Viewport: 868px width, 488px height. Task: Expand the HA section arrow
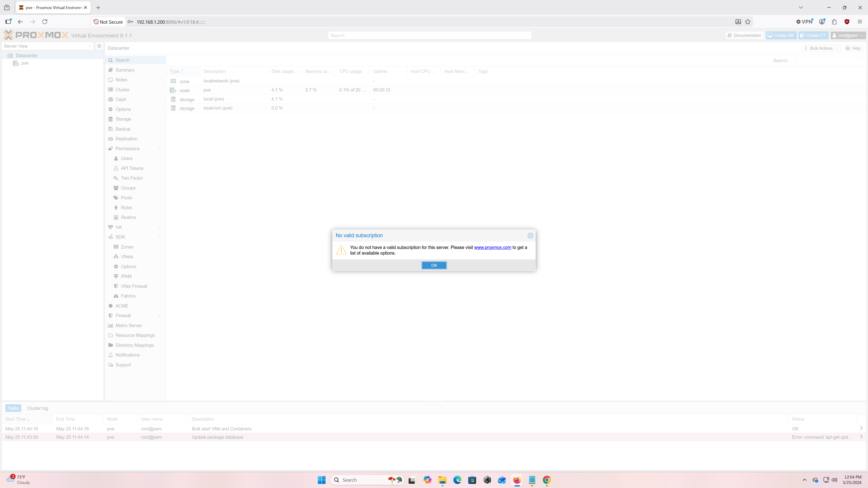[159, 227]
